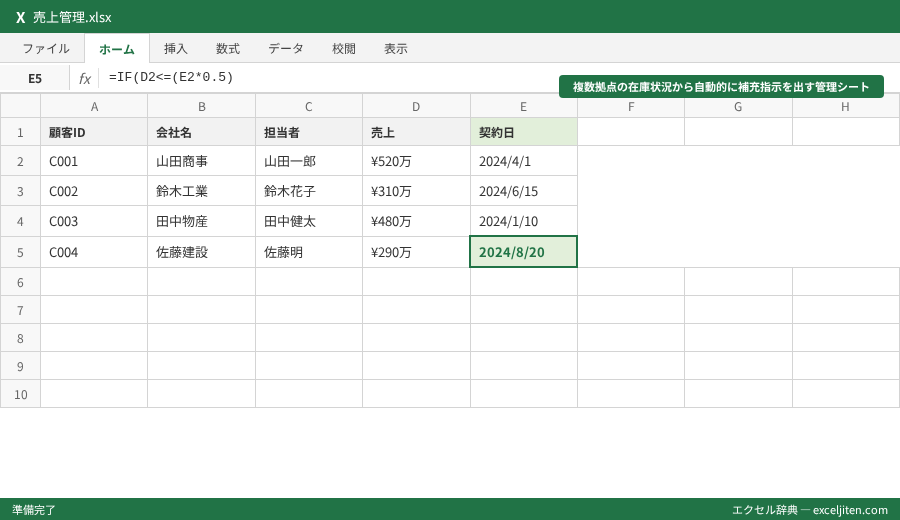Select column B header

[201, 106]
